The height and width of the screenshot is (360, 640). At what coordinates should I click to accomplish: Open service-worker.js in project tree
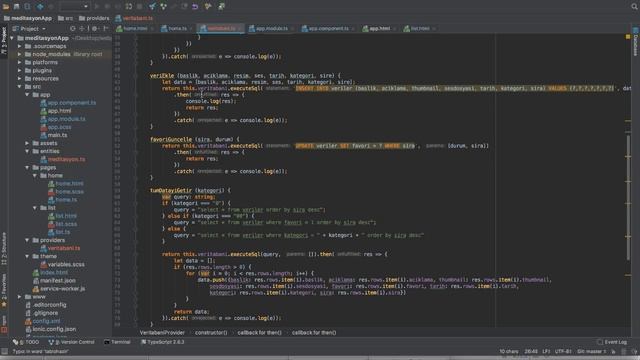59,289
